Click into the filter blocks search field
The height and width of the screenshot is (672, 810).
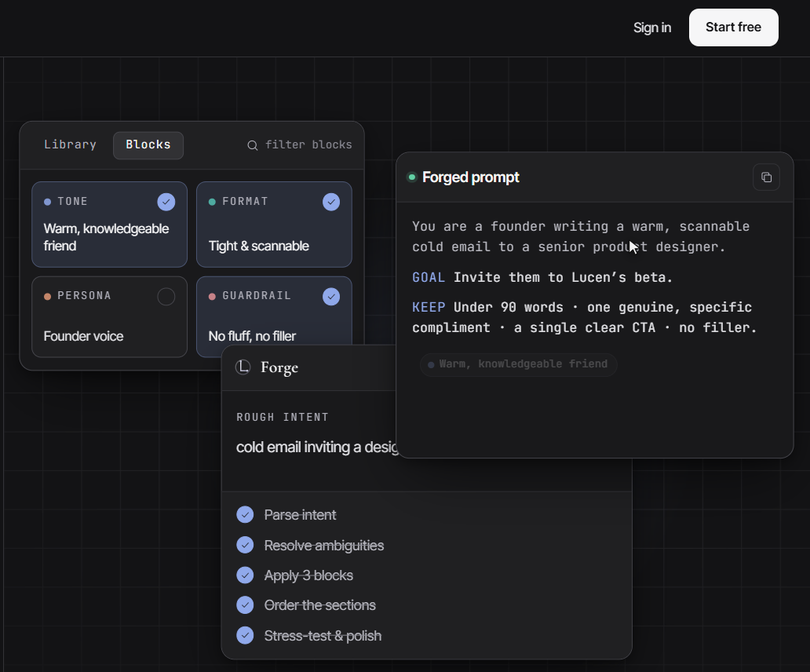[x=300, y=145]
